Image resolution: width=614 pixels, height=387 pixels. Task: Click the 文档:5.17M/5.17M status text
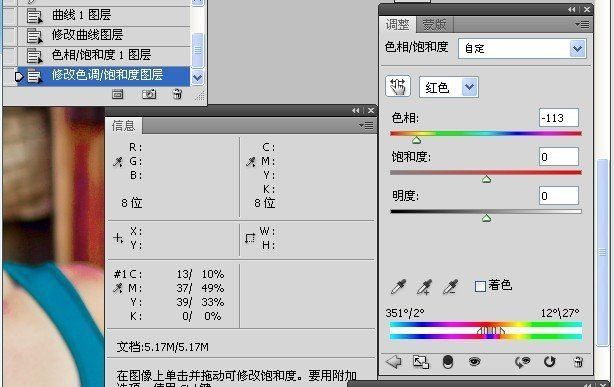tap(163, 347)
